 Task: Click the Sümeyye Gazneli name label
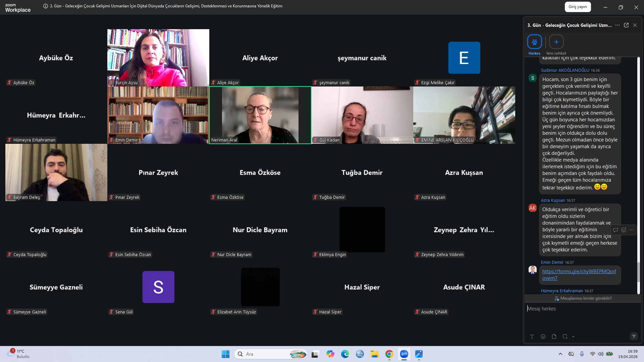[x=26, y=312]
